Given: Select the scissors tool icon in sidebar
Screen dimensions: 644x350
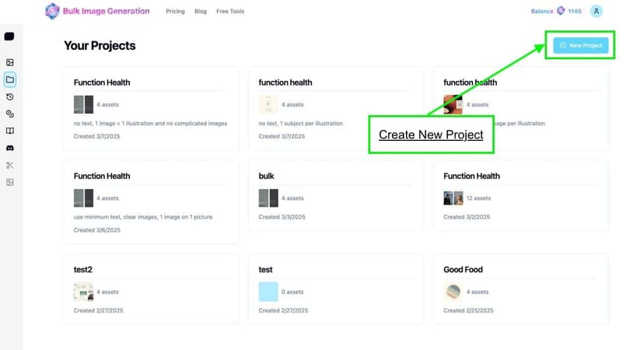Looking at the screenshot, I should (x=10, y=165).
